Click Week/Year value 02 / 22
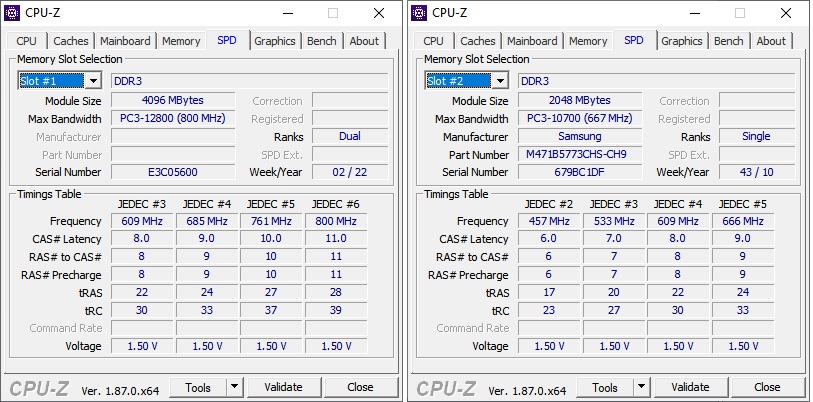Screen dimensions: 813x402 [x=350, y=172]
